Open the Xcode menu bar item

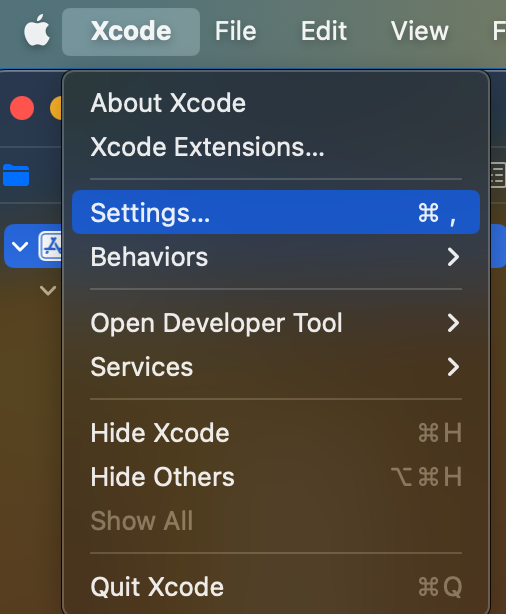(131, 31)
